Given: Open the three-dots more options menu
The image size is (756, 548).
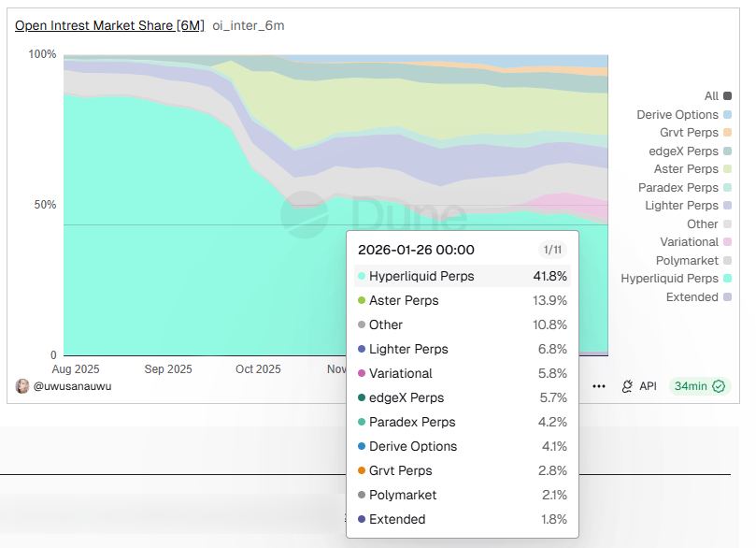Looking at the screenshot, I should pos(599,386).
